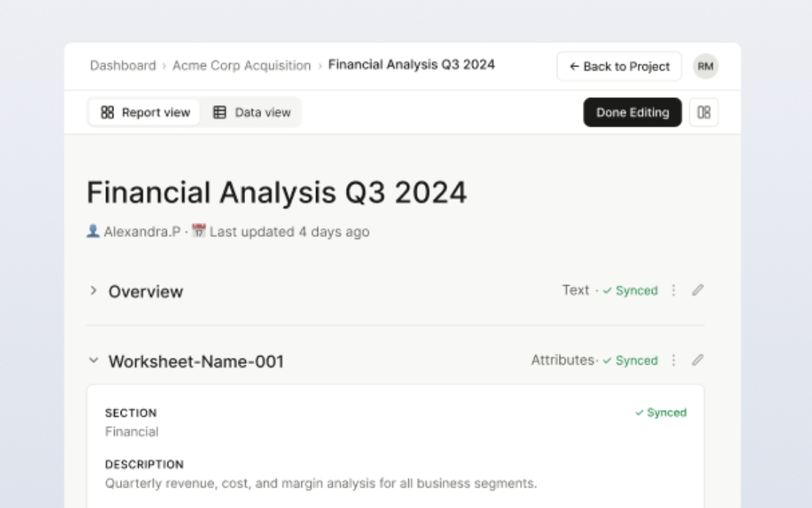The width and height of the screenshot is (812, 508).
Task: Open the RM user avatar
Action: [x=705, y=67]
